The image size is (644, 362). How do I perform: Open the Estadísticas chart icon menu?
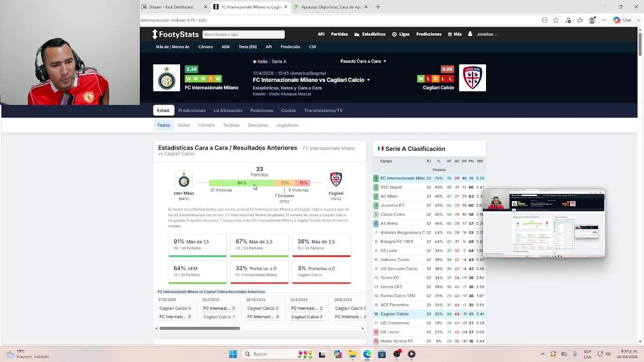(357, 34)
